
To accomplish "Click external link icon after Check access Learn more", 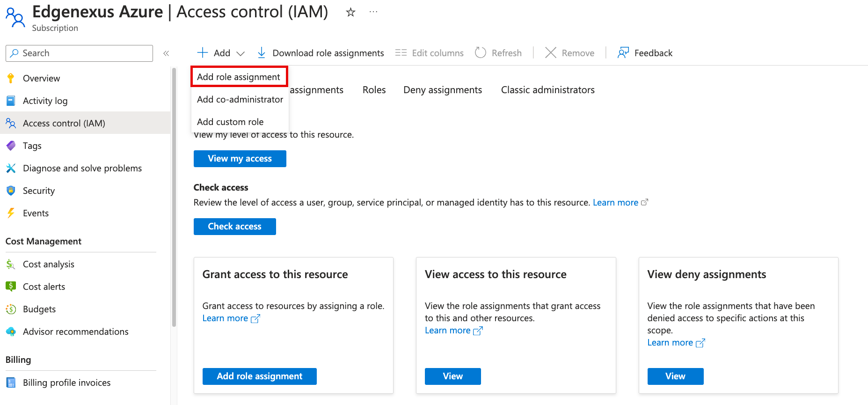I will tap(645, 202).
